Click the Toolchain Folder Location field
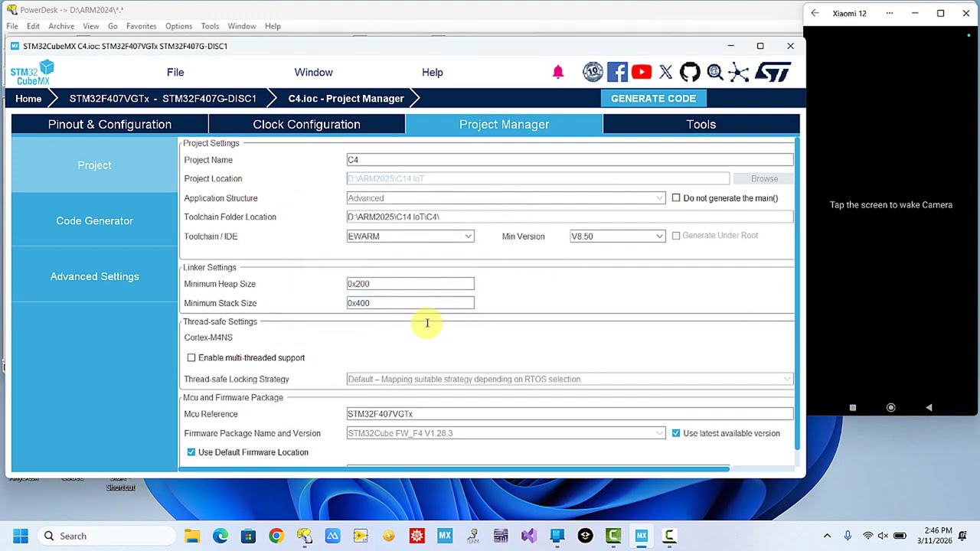Screen dimensions: 980x551 pyautogui.click(x=570, y=217)
